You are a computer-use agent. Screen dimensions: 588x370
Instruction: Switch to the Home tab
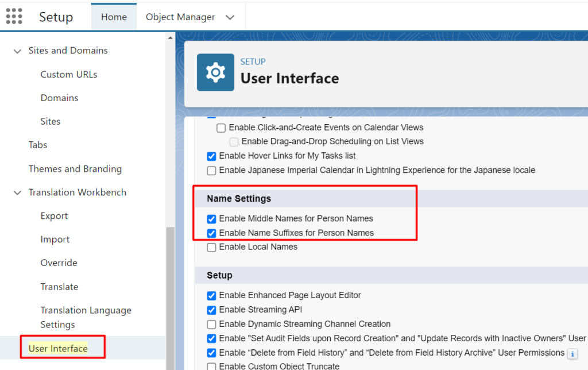[x=114, y=17]
